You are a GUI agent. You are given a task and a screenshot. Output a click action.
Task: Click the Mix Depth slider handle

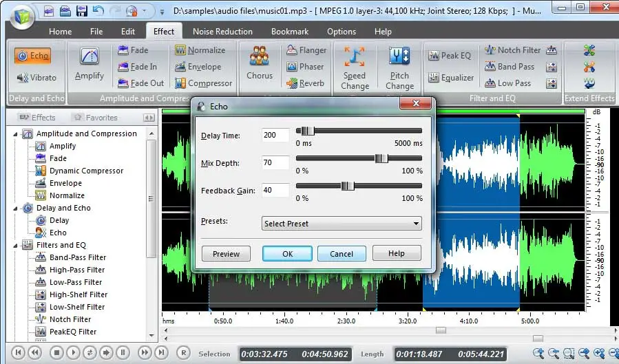click(x=381, y=158)
